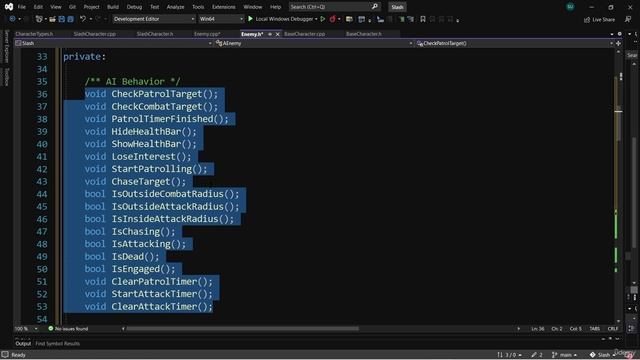Click the pending changes pencil indicator
Screen dimensions: 640x360
coord(537,355)
